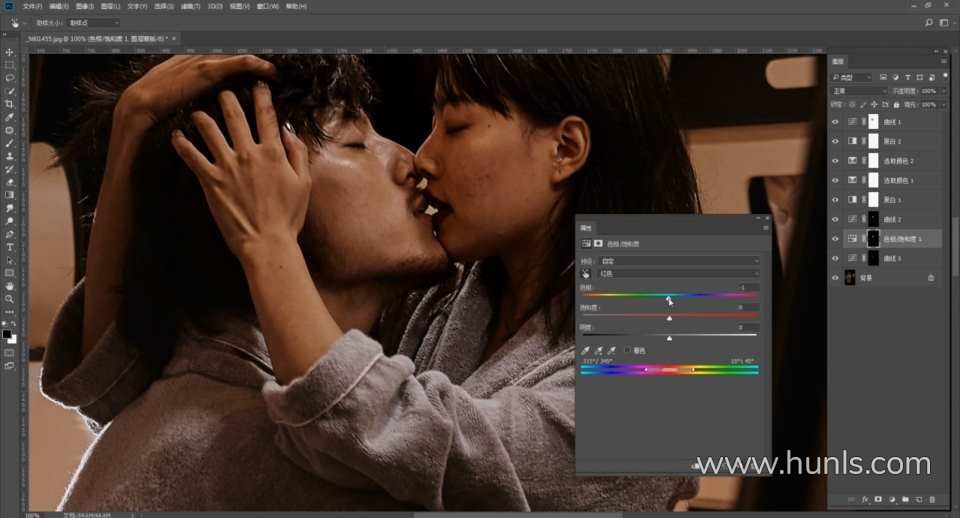Select the Move tool in the toolbar
This screenshot has height=518, width=960.
click(x=10, y=51)
